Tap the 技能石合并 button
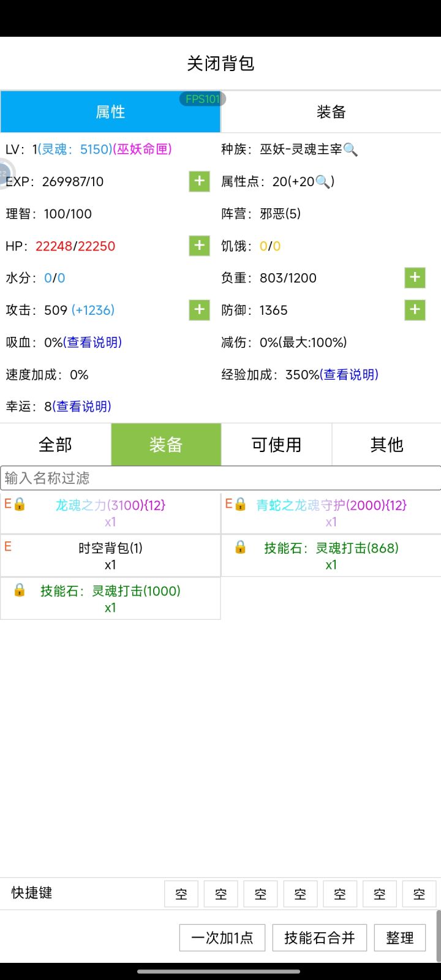 coord(319,938)
